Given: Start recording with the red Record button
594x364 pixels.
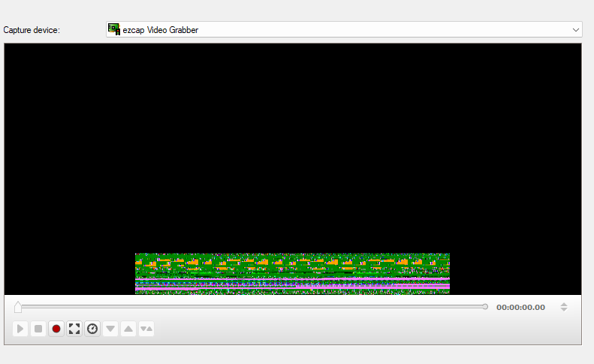Looking at the screenshot, I should (x=56, y=329).
